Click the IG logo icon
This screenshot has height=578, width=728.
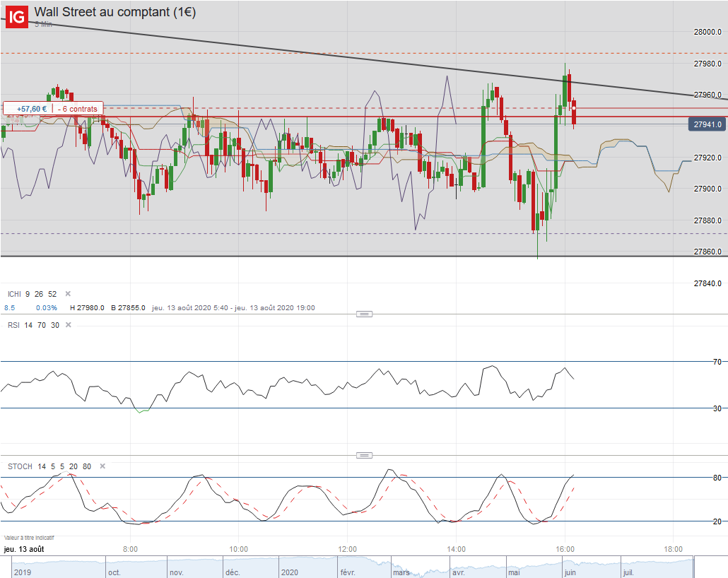click(x=17, y=17)
